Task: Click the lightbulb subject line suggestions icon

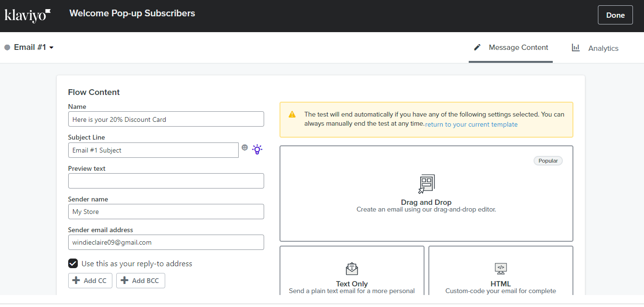Action: point(257,149)
